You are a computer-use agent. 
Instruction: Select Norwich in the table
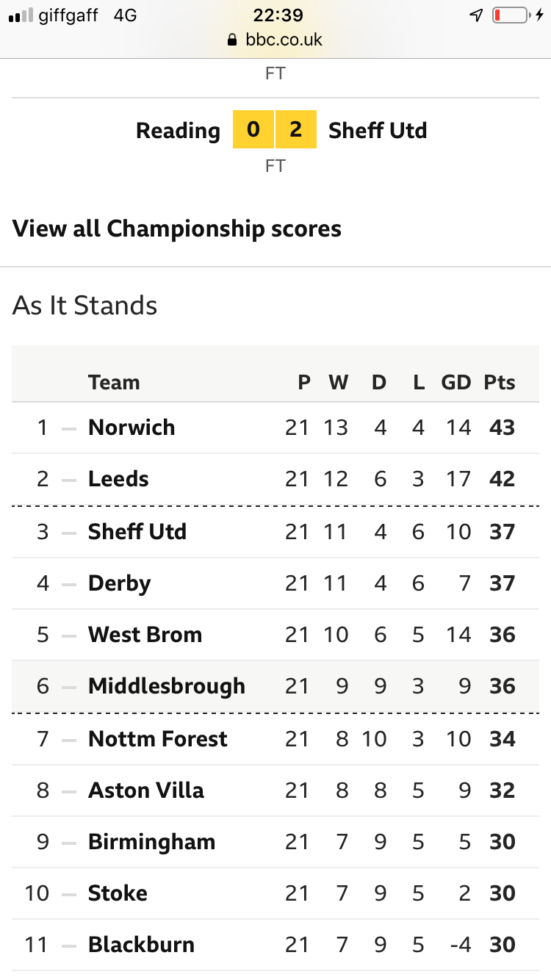[x=132, y=428]
